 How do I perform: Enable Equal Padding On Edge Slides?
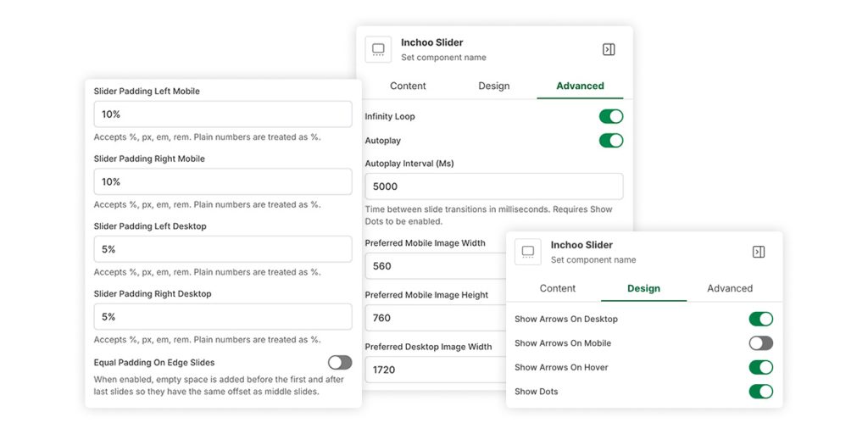click(340, 362)
